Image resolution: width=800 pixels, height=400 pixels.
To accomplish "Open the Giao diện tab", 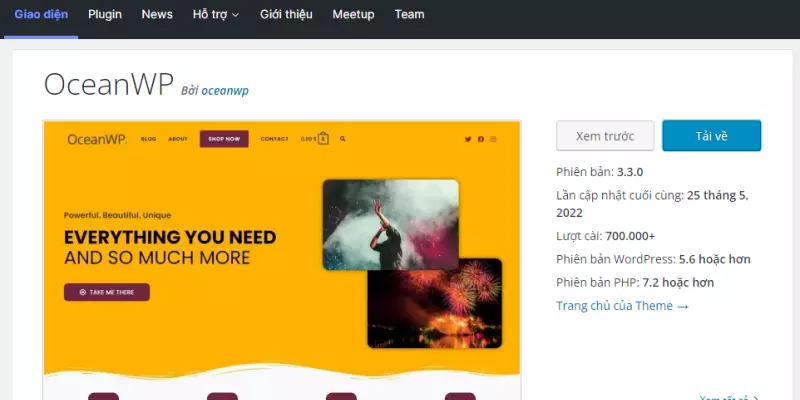I will coord(41,14).
